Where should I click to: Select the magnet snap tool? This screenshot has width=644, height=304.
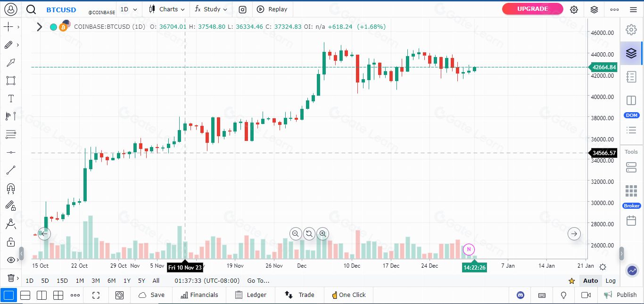[10, 189]
